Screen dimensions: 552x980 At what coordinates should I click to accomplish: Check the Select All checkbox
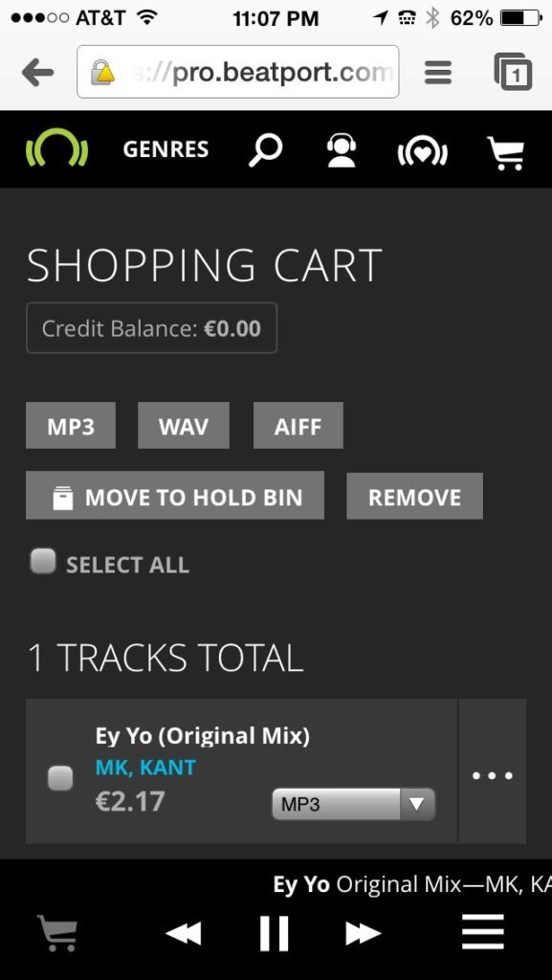point(43,561)
